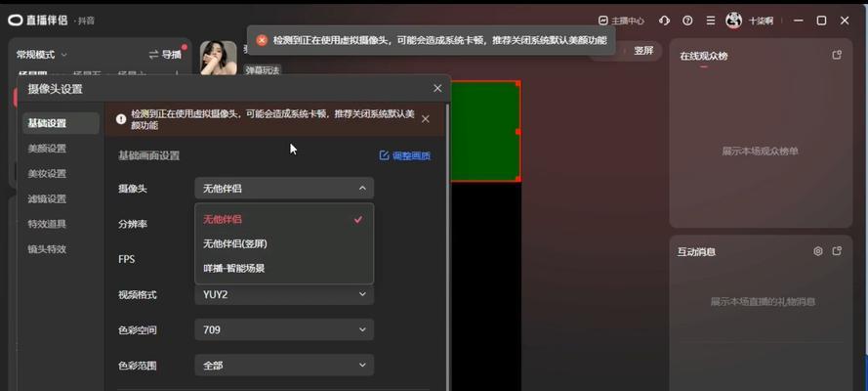Click the checkmark beside selected 无他伴侣
This screenshot has height=391, width=868.
pos(358,219)
